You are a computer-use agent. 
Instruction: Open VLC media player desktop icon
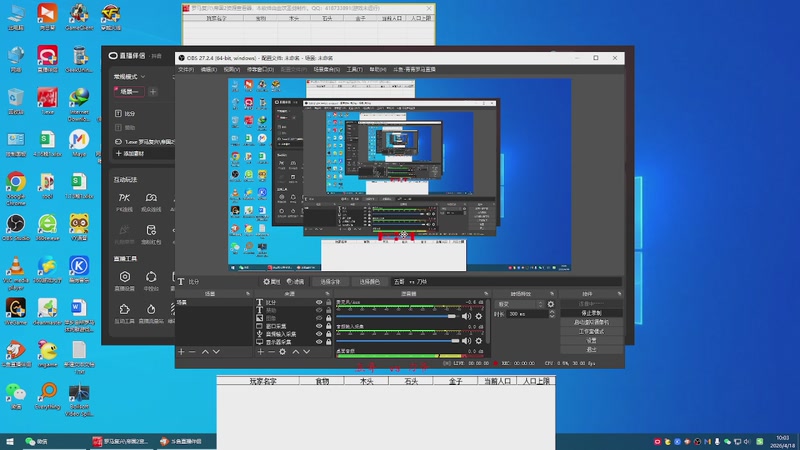[x=16, y=273]
